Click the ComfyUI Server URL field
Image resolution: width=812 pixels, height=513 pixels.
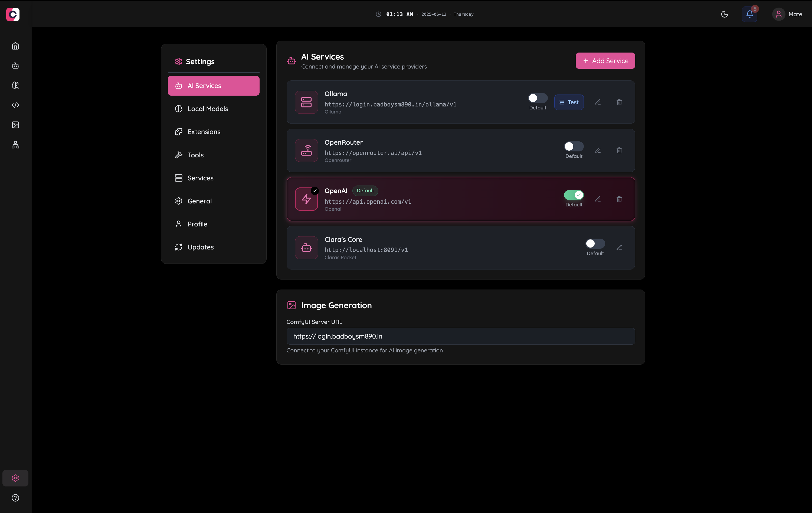click(x=460, y=336)
